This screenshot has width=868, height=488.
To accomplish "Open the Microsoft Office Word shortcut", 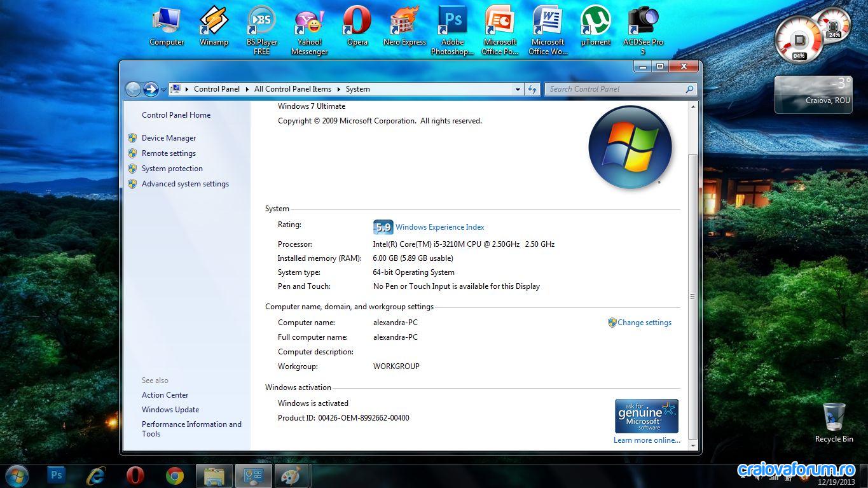I will 548,31.
